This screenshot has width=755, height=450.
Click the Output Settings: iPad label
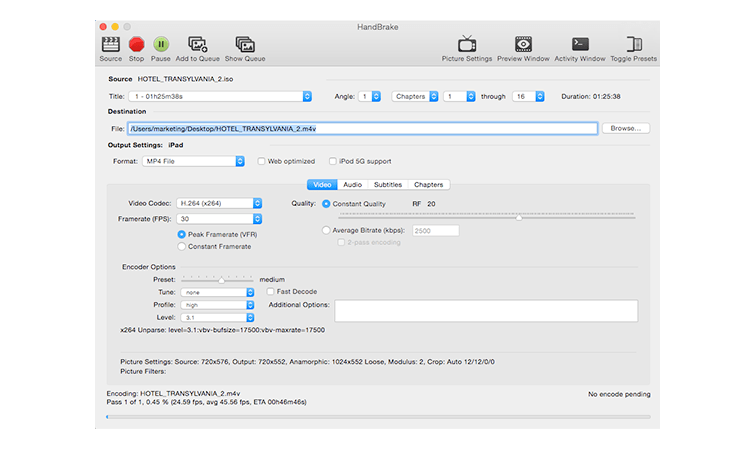coord(145,145)
